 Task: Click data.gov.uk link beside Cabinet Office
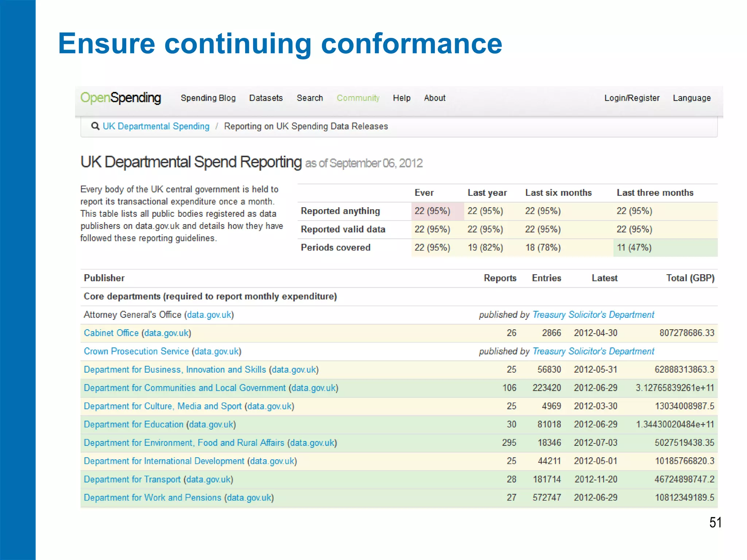pyautogui.click(x=167, y=333)
